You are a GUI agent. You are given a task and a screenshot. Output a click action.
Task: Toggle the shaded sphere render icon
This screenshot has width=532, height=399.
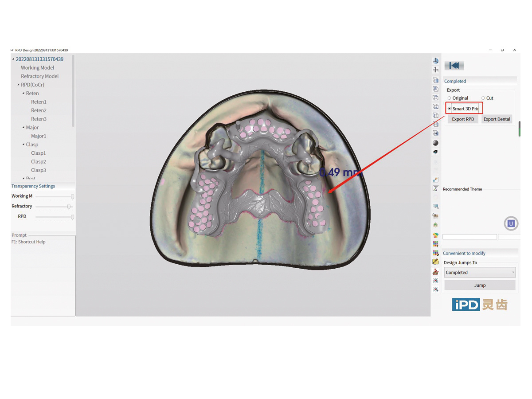tap(435, 143)
